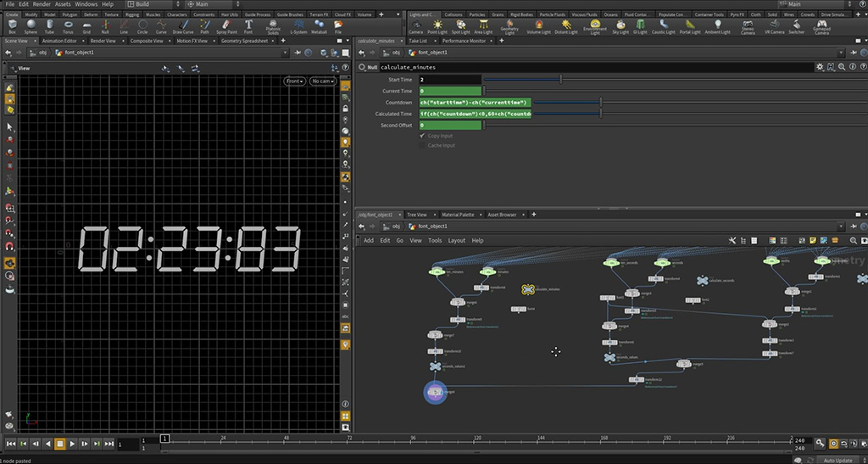The image size is (868, 464).
Task: Enable the Cache Input checkbox
Action: point(422,146)
